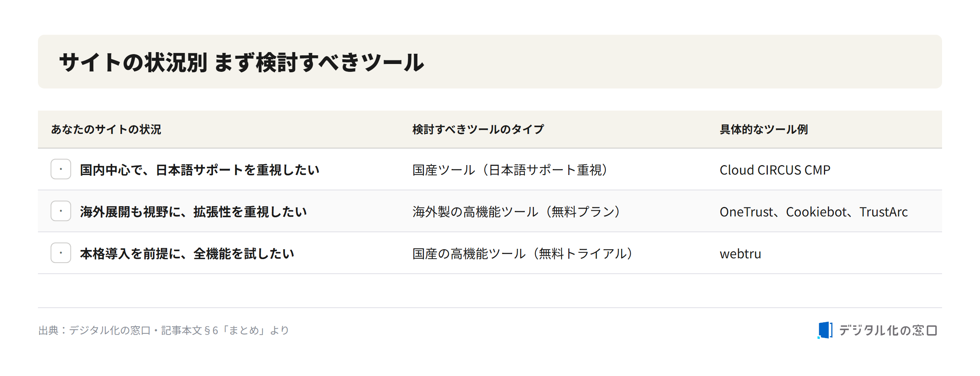Check the box for 海外展開も視野に、拡張性を重視したい
The height and width of the screenshot is (376, 980).
61,211
